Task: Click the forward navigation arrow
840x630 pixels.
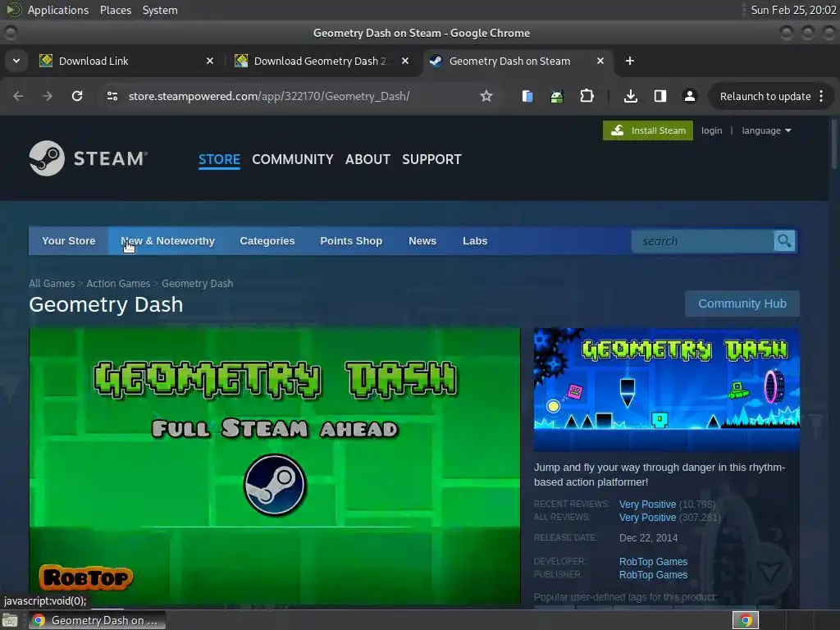Action: pos(48,96)
